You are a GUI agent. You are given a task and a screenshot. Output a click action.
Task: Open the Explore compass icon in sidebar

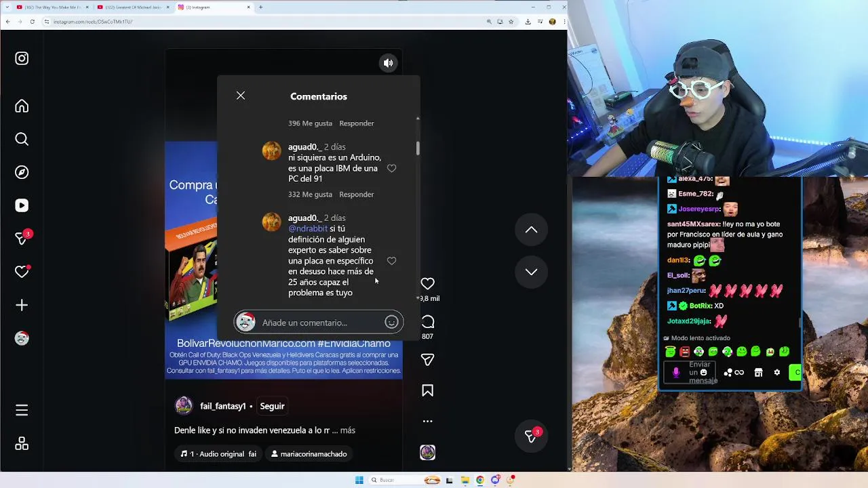(x=22, y=172)
